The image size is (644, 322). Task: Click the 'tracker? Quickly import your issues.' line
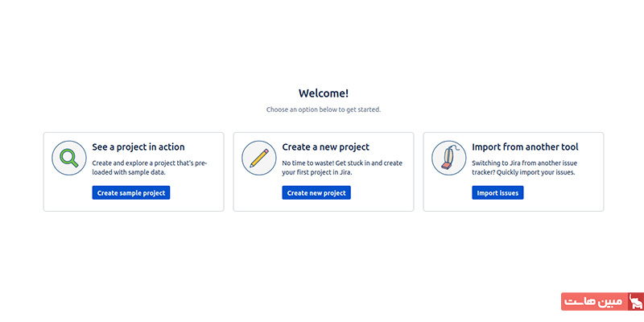tap(523, 172)
